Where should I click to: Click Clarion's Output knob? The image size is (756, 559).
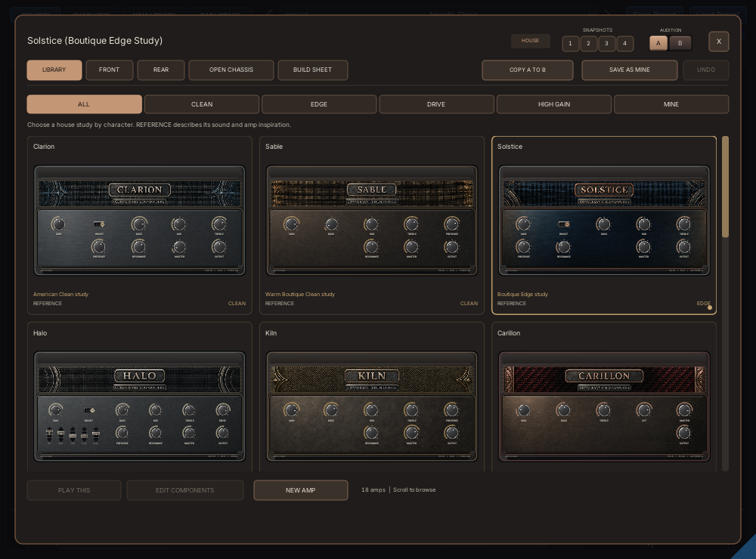coord(219,247)
